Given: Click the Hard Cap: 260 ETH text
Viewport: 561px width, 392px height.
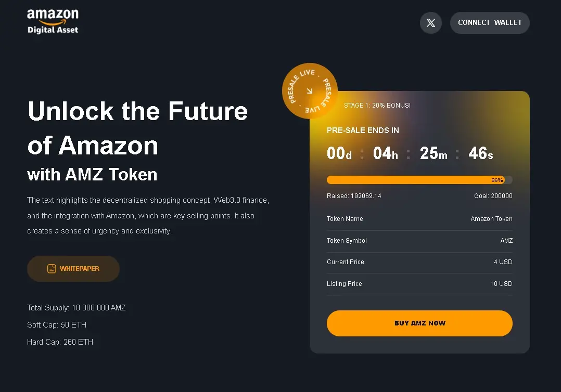Looking at the screenshot, I should [x=60, y=342].
